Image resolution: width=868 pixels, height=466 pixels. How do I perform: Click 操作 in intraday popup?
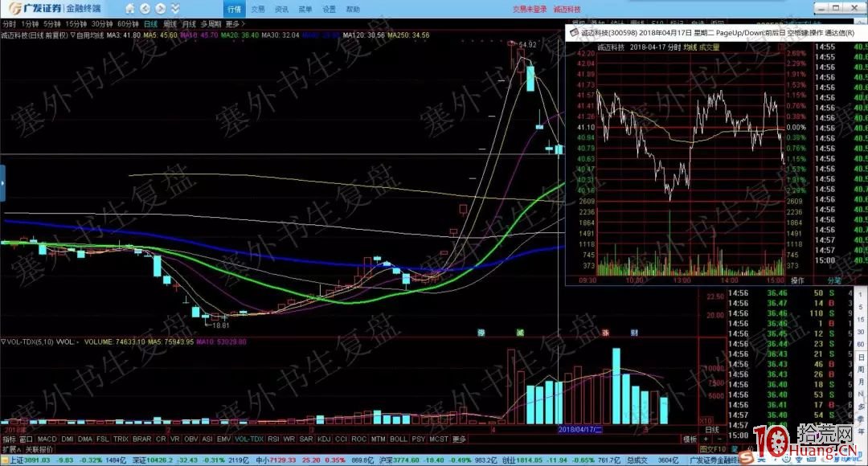click(797, 280)
